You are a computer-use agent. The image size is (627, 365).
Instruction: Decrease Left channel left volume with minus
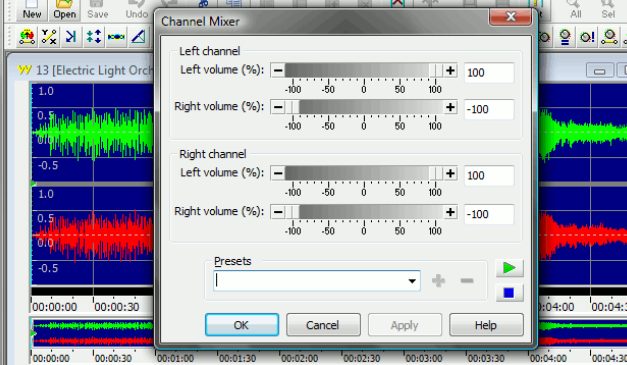pos(278,71)
